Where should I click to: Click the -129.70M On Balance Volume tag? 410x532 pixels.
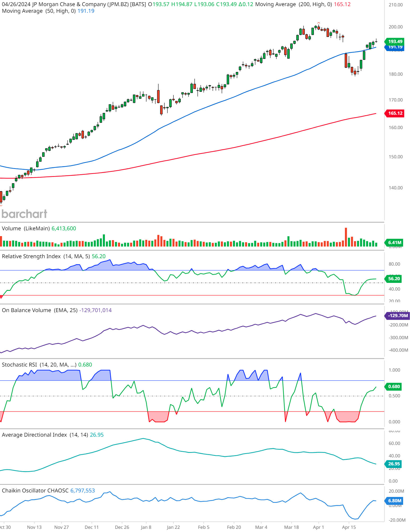[x=397, y=316]
